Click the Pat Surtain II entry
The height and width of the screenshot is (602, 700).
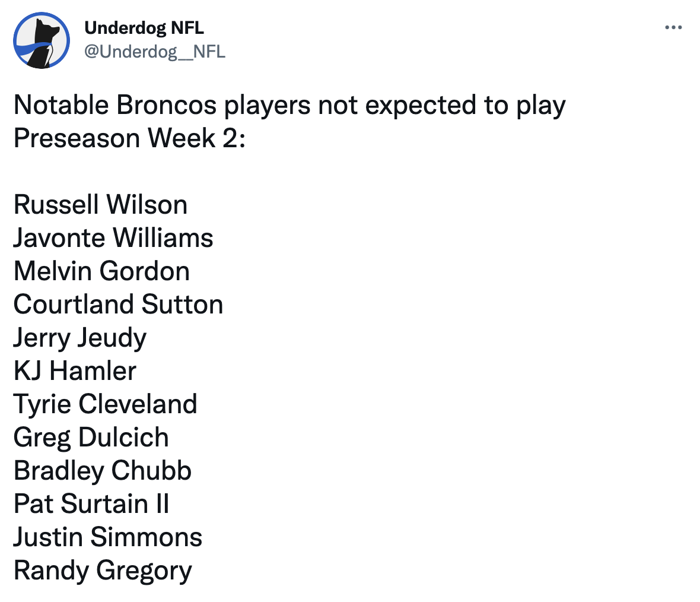click(91, 504)
